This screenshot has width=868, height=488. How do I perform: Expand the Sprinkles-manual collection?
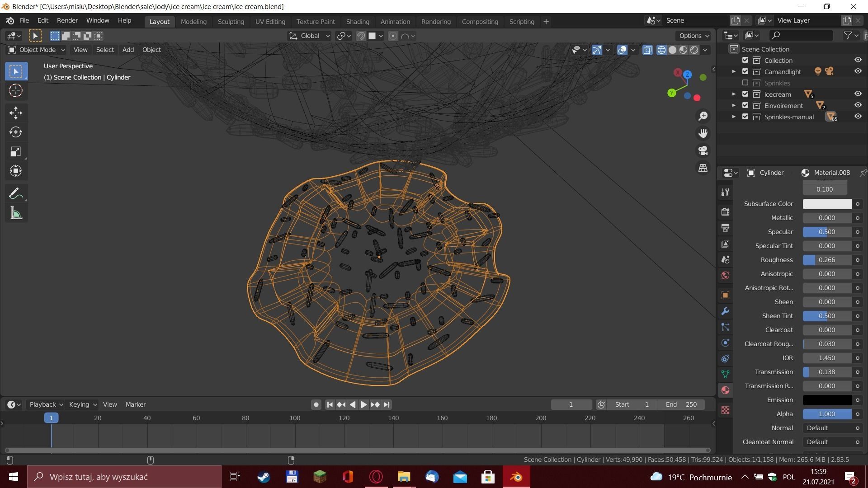pos(734,117)
